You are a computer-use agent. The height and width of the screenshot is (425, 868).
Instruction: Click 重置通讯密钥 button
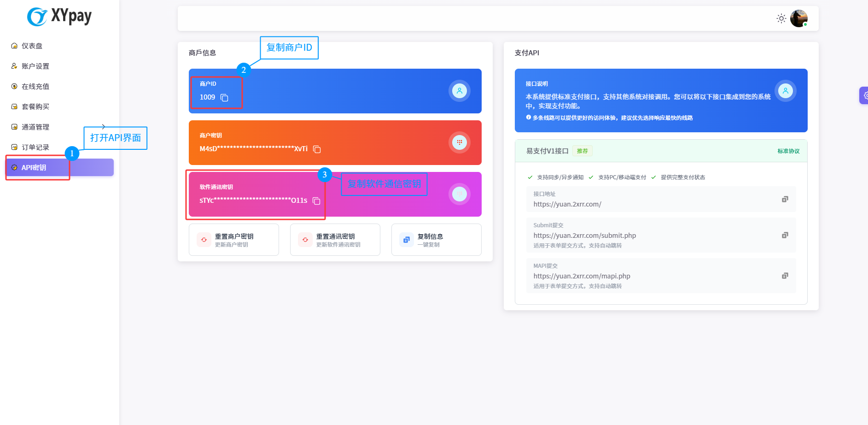[335, 240]
